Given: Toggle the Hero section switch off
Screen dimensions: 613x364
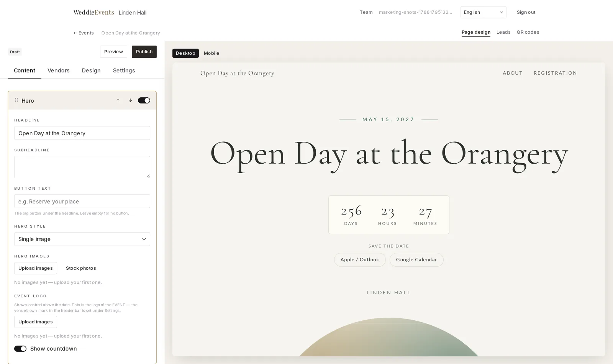Looking at the screenshot, I should (x=144, y=100).
